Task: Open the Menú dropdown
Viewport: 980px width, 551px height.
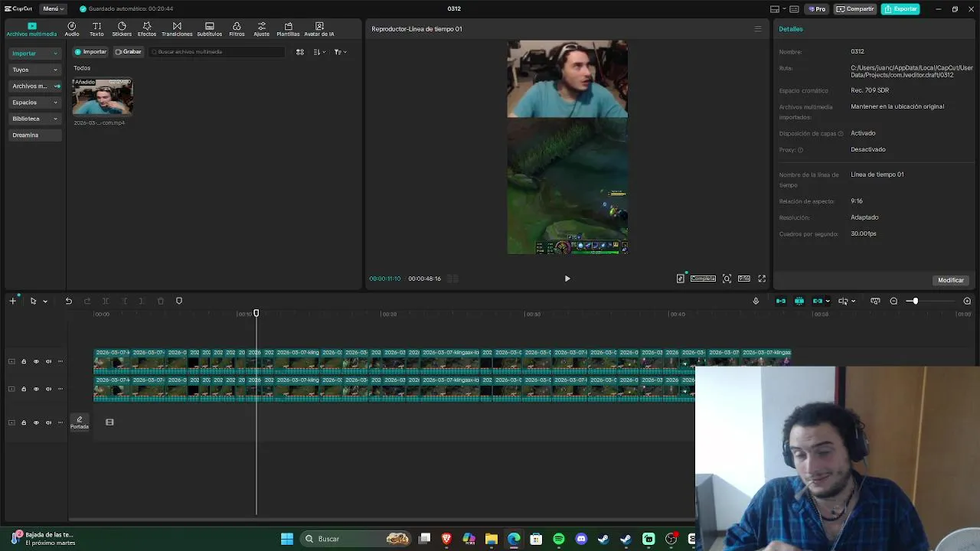Action: click(54, 8)
